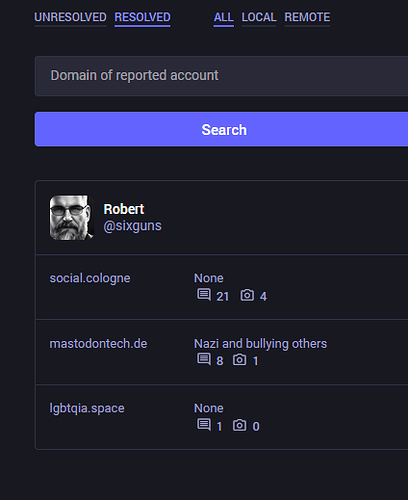Click the comments icon in mastodontech.de row
The image size is (408, 500).
coord(204,359)
